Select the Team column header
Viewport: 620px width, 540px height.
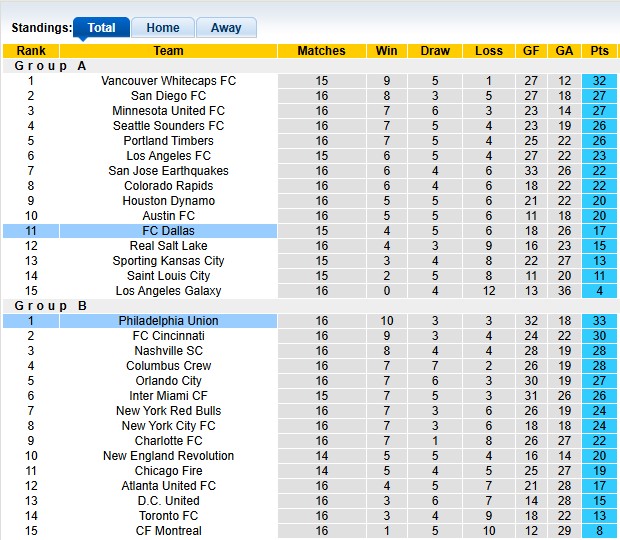pos(168,51)
